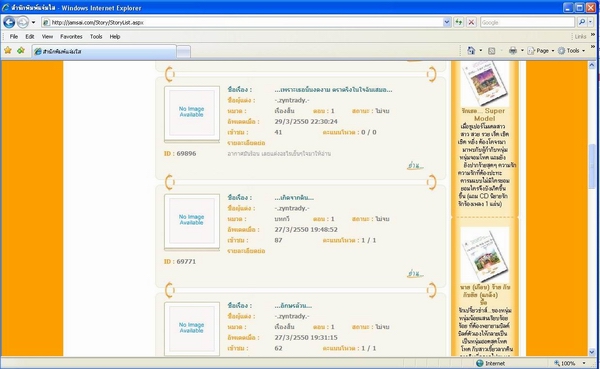Open the Tools command bar menu
The image size is (600, 369).
tap(572, 51)
